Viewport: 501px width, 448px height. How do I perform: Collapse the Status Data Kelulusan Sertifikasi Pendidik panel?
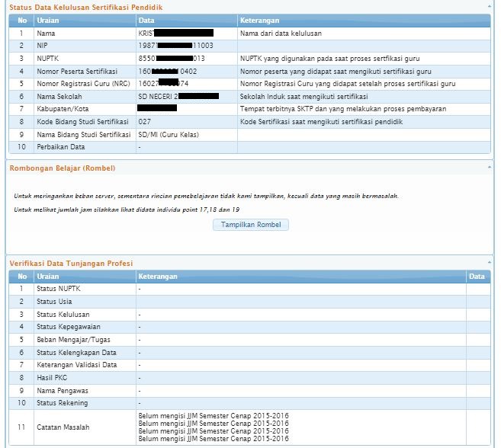[489, 6]
